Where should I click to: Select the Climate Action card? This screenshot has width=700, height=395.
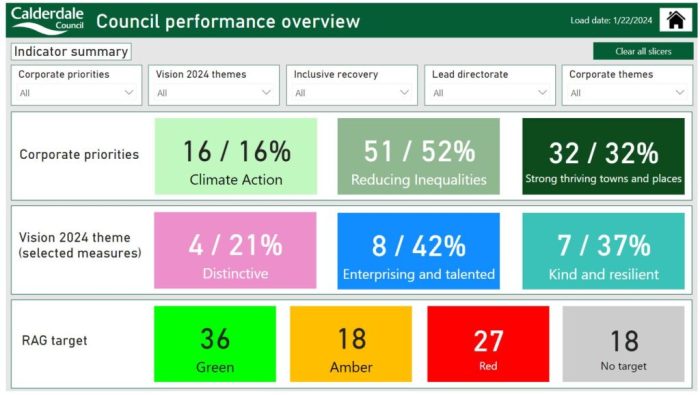point(236,156)
